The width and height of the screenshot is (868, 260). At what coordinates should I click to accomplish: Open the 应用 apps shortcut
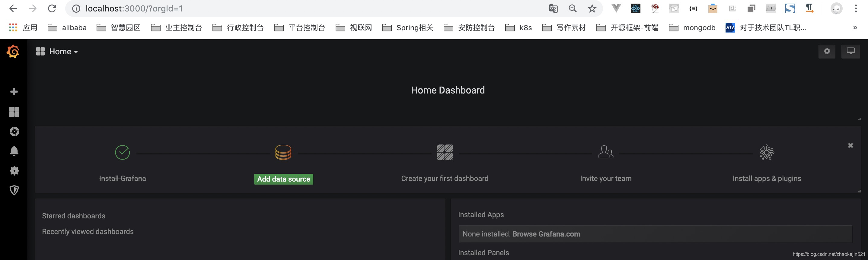23,28
